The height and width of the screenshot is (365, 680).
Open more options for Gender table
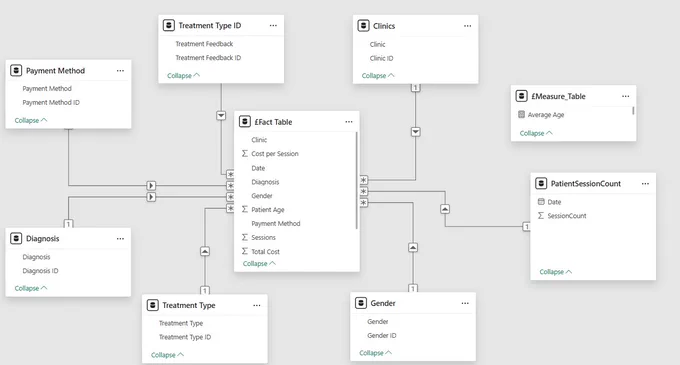[x=465, y=303]
